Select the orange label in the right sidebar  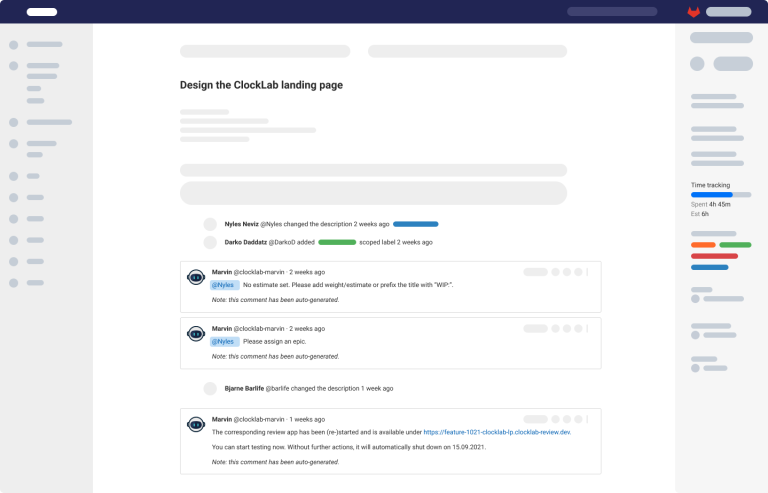pyautogui.click(x=703, y=245)
